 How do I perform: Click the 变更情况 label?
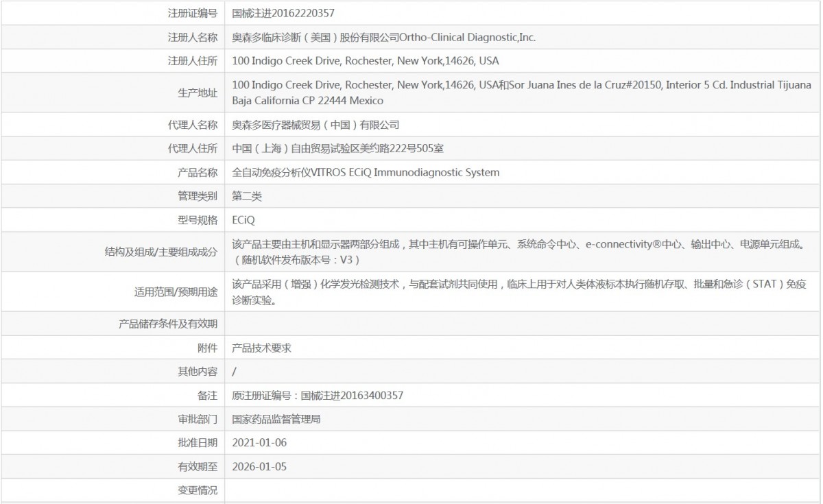point(198,490)
